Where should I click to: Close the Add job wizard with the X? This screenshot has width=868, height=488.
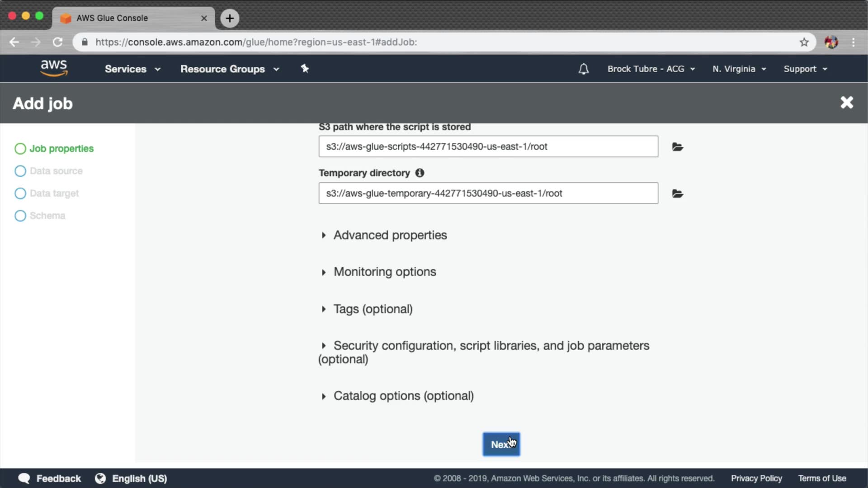tap(846, 103)
